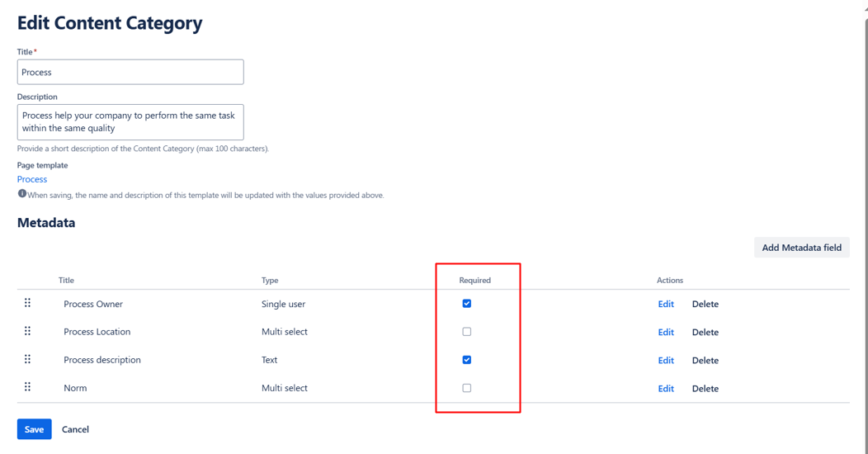This screenshot has width=868, height=454.
Task: Uncheck Required for Process description
Action: pyautogui.click(x=467, y=360)
